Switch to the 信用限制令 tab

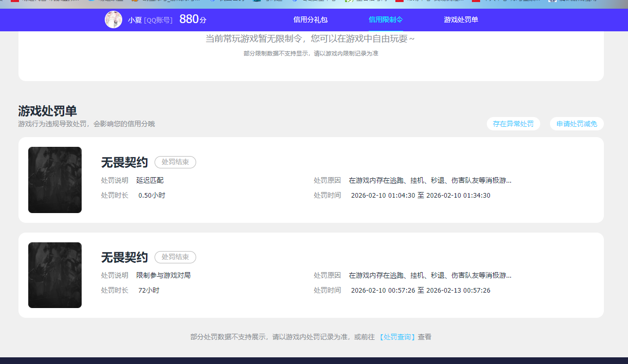386,20
